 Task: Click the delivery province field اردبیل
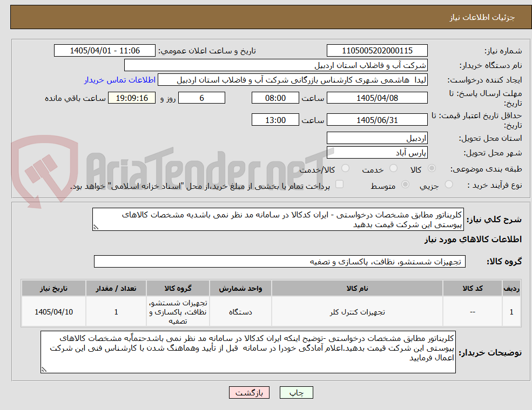coord(377,138)
